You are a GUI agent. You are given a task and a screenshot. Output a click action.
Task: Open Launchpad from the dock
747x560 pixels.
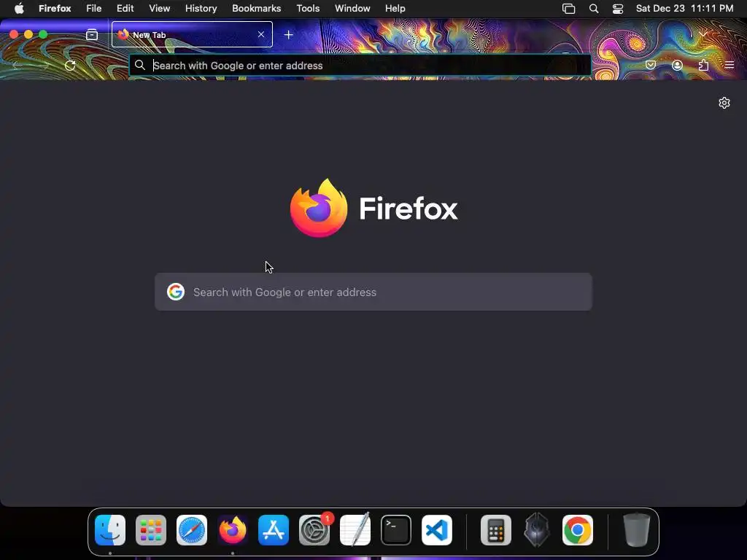tap(151, 530)
